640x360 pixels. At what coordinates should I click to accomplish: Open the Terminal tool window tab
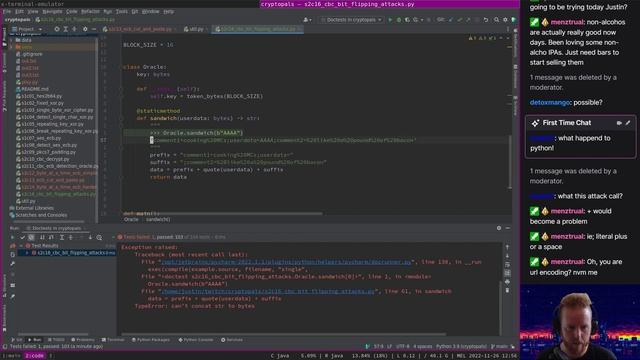point(113,340)
